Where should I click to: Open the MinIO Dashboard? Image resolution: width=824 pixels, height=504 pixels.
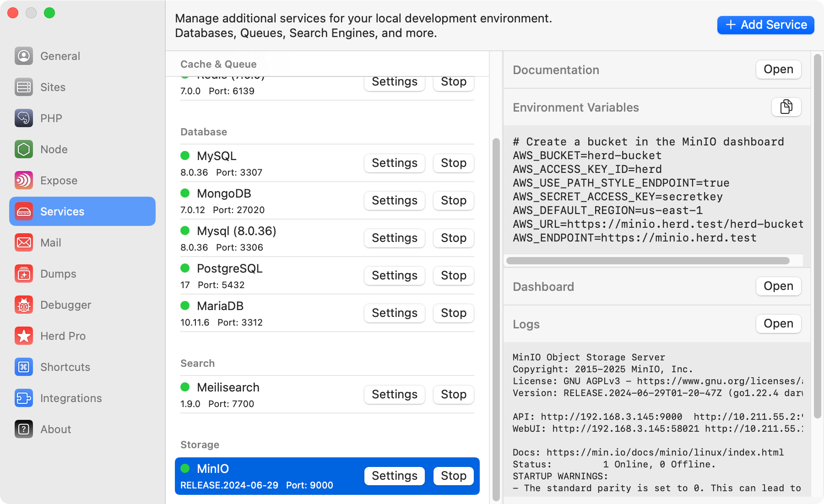[x=778, y=286]
